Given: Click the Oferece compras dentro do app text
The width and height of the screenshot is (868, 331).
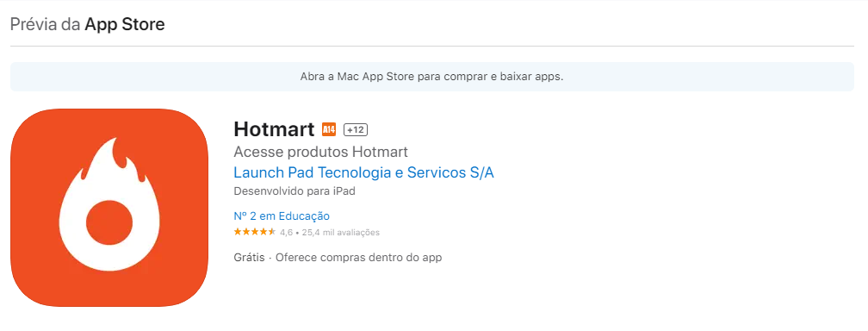Looking at the screenshot, I should (x=359, y=257).
